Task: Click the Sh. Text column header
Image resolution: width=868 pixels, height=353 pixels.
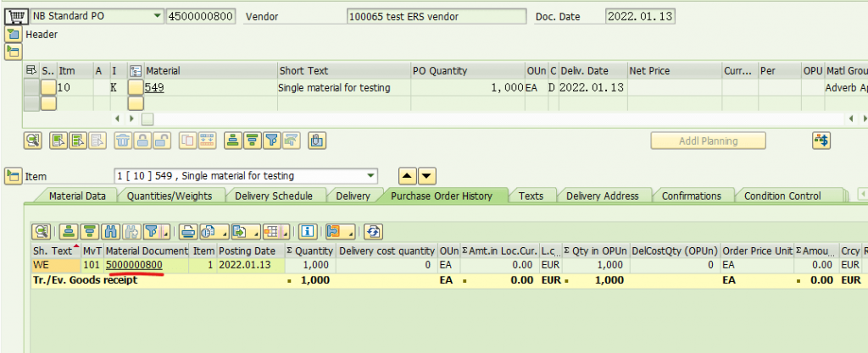Action: (56, 251)
